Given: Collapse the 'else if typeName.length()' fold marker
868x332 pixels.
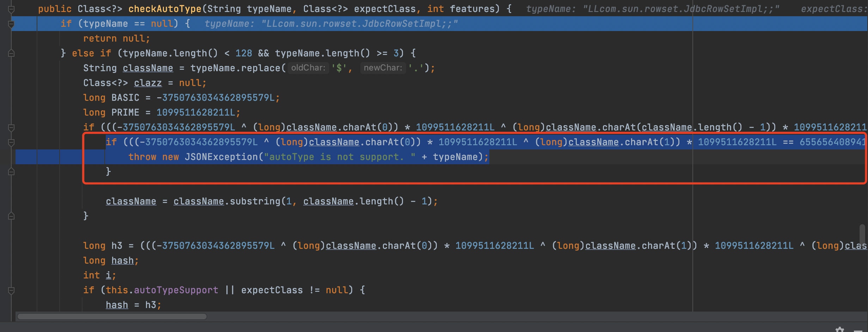Looking at the screenshot, I should pyautogui.click(x=11, y=53).
